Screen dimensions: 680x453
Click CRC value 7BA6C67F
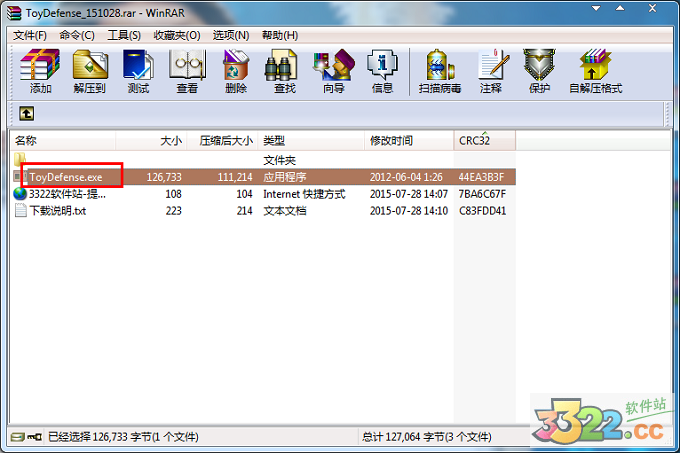[x=482, y=194]
